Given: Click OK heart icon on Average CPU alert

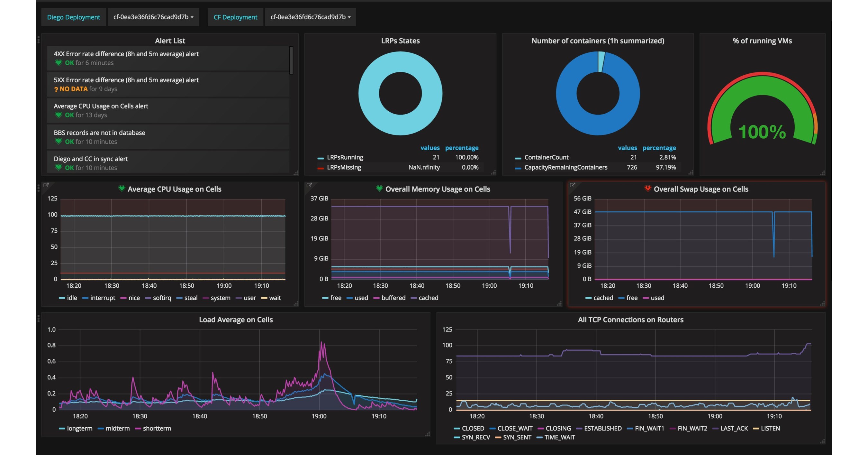Looking at the screenshot, I should click(x=59, y=115).
